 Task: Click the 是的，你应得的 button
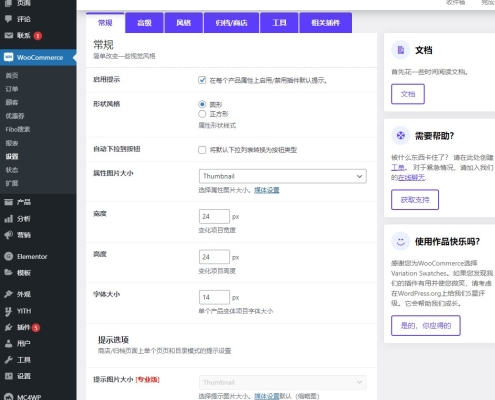pyautogui.click(x=426, y=325)
